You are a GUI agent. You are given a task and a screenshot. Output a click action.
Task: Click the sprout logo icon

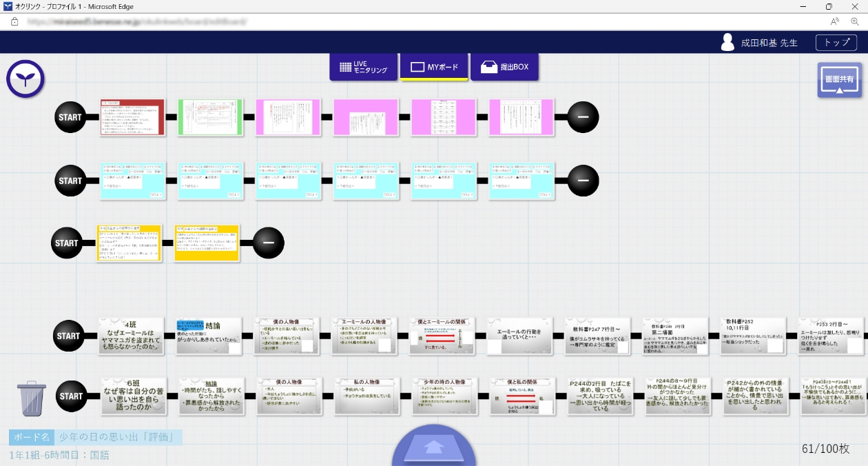point(25,79)
